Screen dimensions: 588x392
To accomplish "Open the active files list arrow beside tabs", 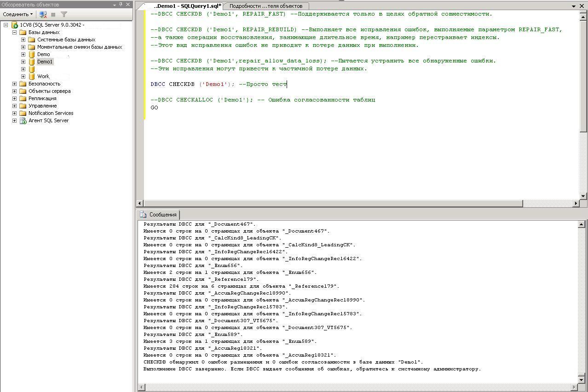I will click(x=574, y=6).
